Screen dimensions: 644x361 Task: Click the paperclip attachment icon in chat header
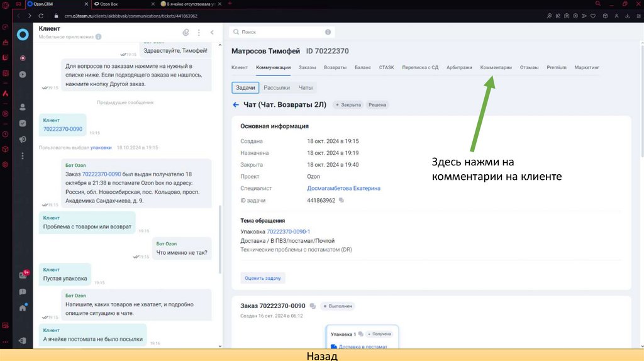[x=186, y=32]
